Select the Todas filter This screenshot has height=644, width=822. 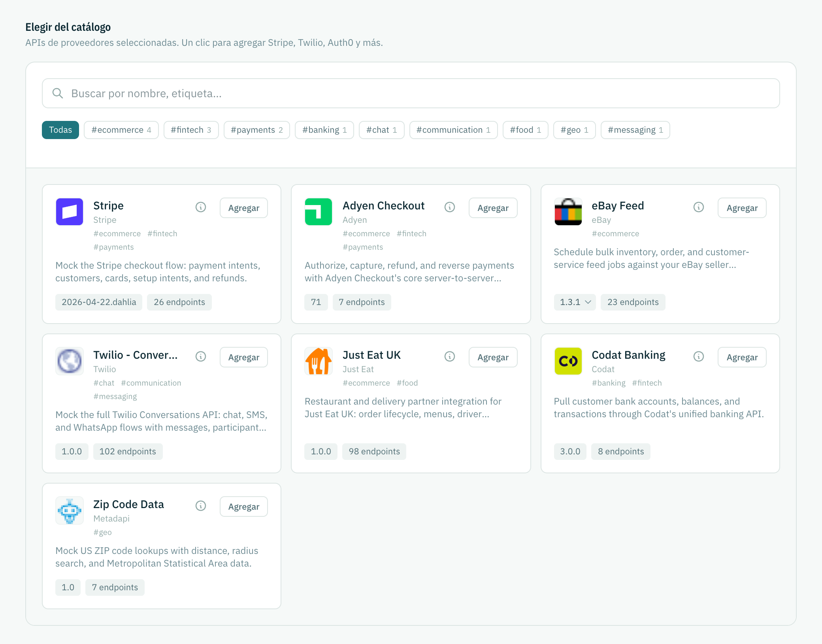click(60, 130)
